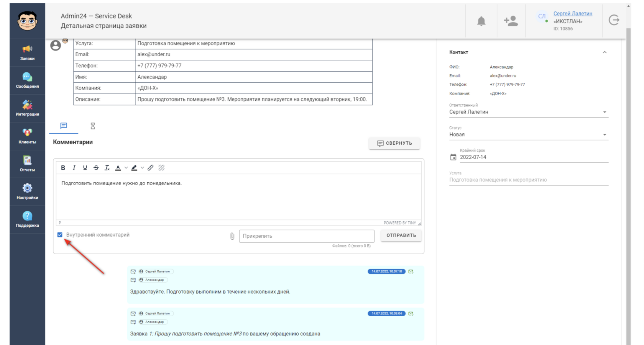This screenshot has height=345, width=644.
Task: Open text color dropdown arrow
Action: 126,168
